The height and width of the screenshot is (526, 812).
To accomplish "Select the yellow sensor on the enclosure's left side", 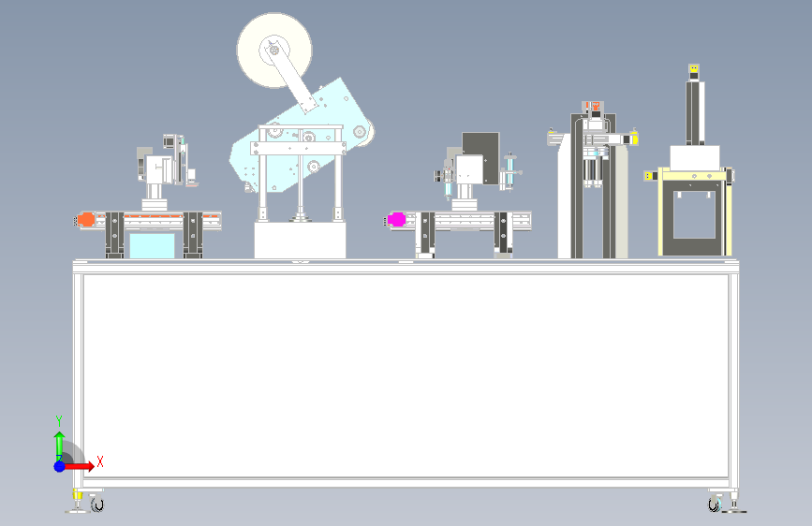I will (x=648, y=176).
